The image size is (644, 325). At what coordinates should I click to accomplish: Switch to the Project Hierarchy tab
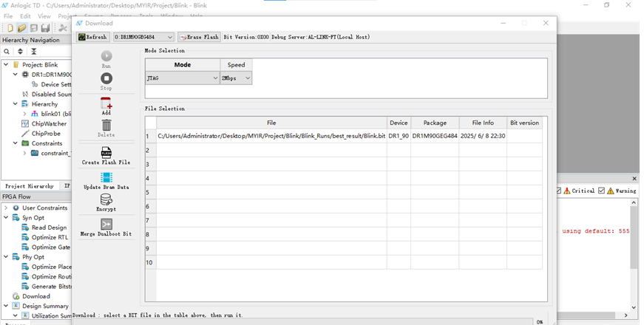click(30, 186)
